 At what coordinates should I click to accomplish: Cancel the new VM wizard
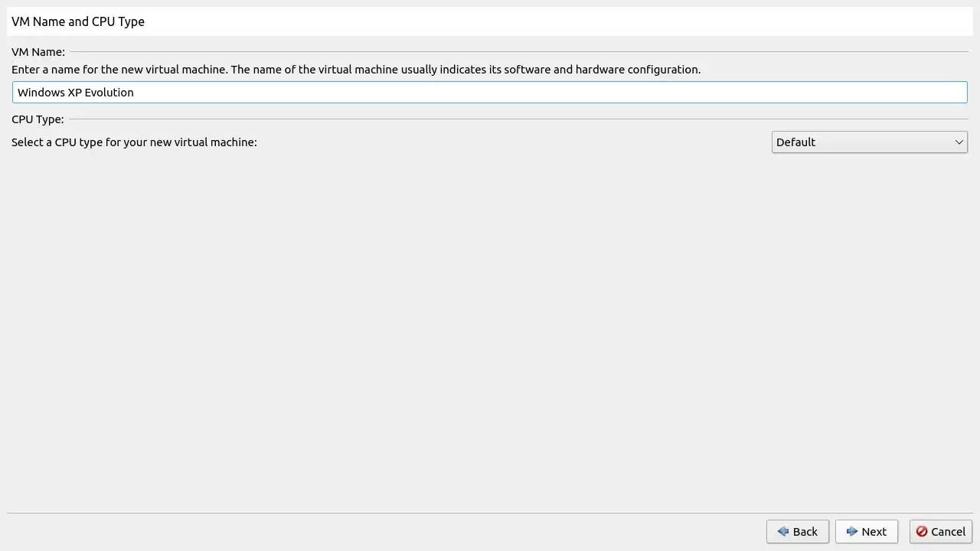941,532
